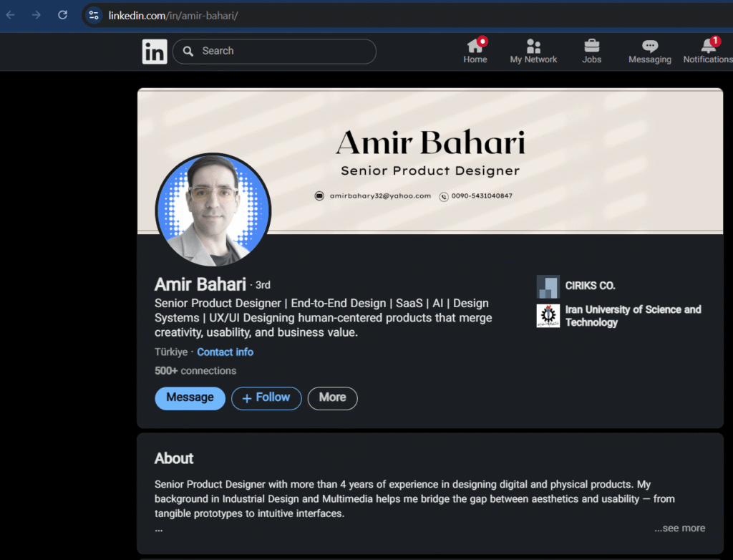Open the Home feed icon
733x560 pixels.
pos(475,47)
